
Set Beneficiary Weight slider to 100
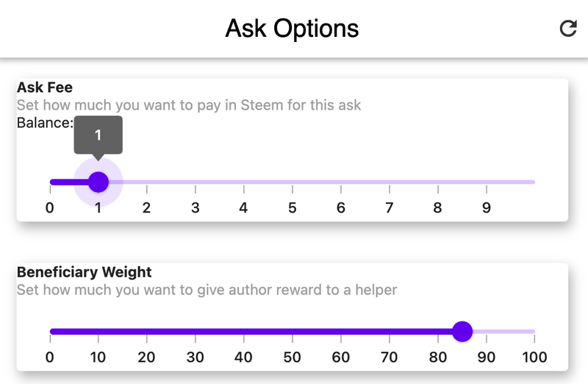pyautogui.click(x=534, y=331)
